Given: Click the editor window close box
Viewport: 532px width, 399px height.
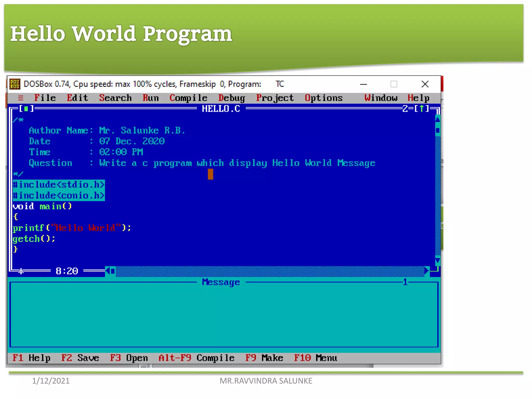Looking at the screenshot, I should tap(26, 109).
